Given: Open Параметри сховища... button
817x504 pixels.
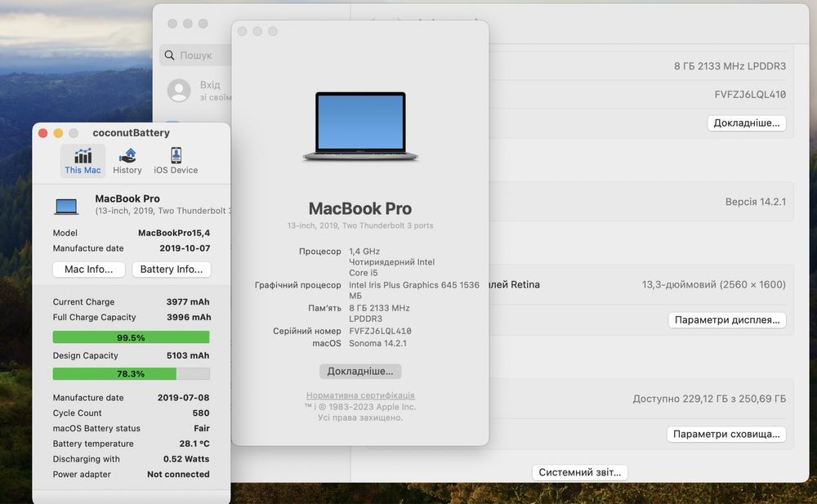Looking at the screenshot, I should coord(726,435).
